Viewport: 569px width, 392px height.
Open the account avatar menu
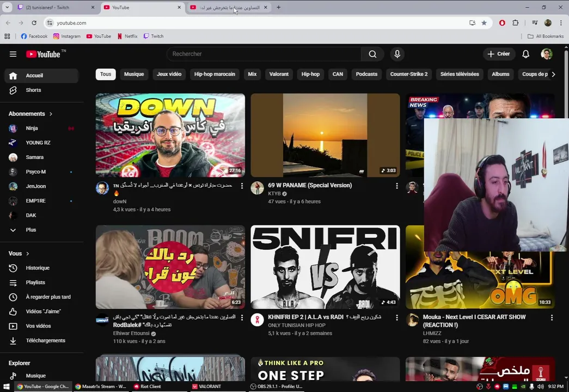point(547,54)
